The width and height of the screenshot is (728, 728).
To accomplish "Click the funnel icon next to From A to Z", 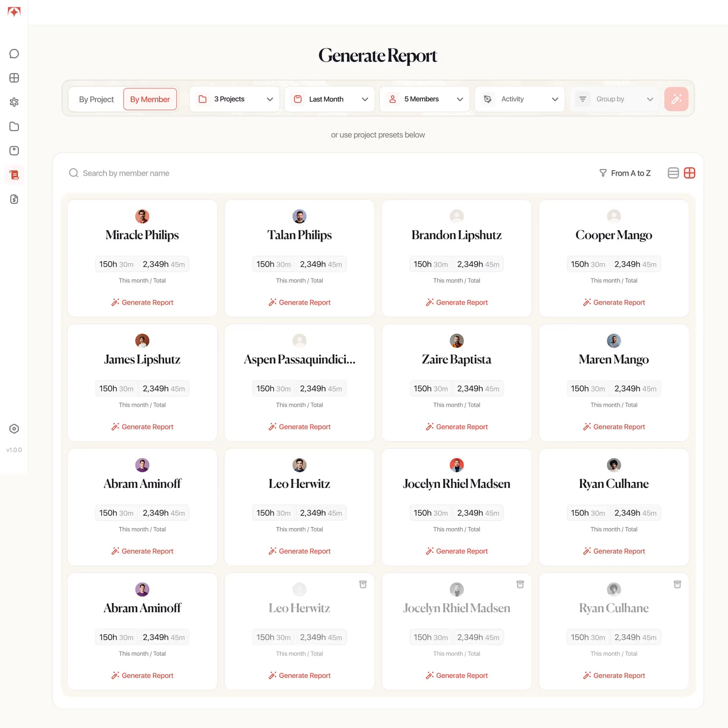I will click(603, 173).
